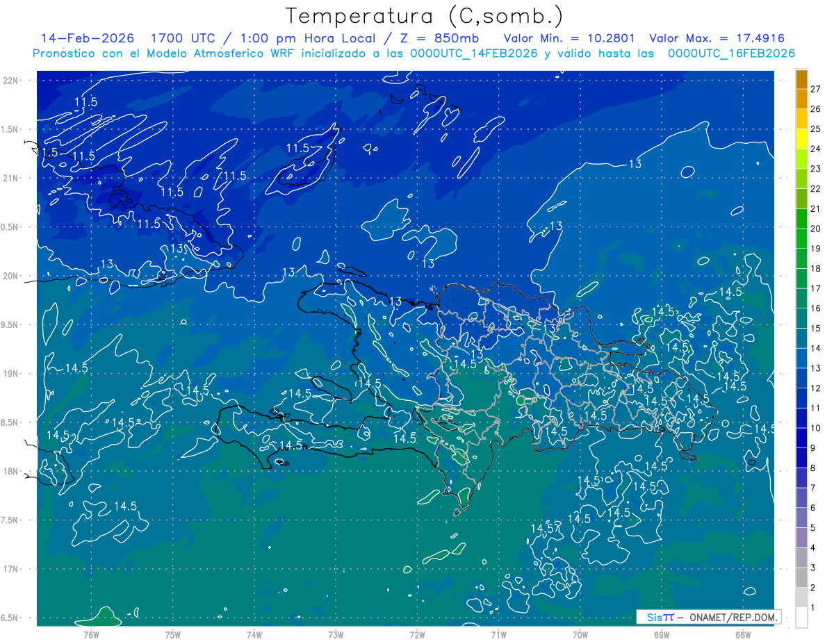Click the "72W" longitude label
Image resolution: width=834 pixels, height=644 pixels.
tap(417, 634)
